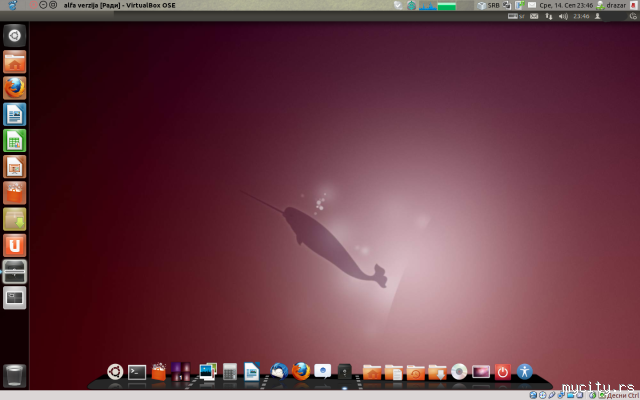Click the host blue cube package tray icon
640x400 pixels.
[x=482, y=5]
